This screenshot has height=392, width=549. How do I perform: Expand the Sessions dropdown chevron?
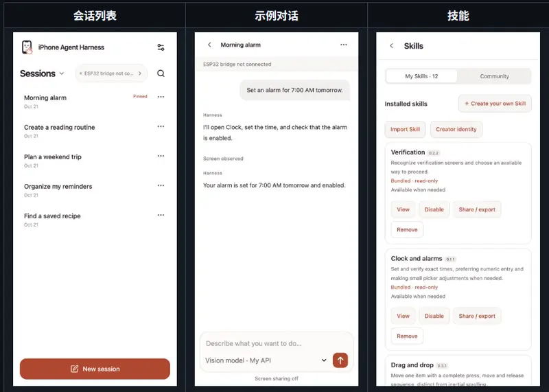tap(62, 73)
